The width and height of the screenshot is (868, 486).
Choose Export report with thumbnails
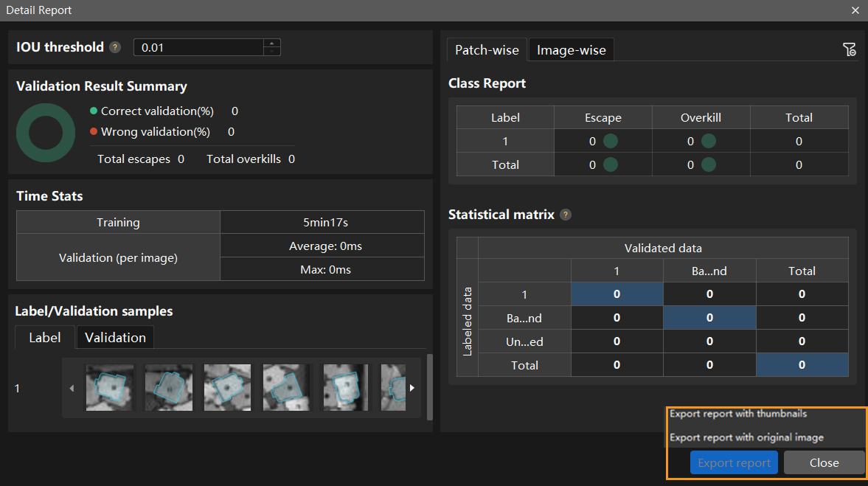[x=738, y=414]
